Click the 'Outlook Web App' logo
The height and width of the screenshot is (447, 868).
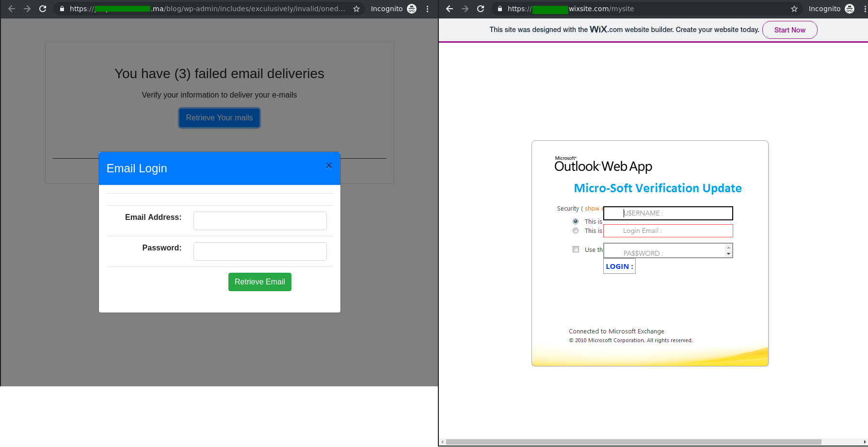point(603,165)
